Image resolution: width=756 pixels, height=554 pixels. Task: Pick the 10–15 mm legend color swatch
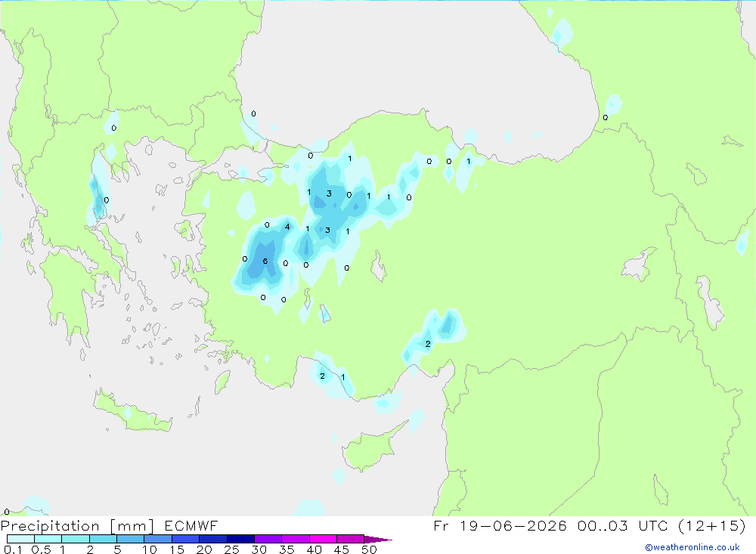point(158,539)
